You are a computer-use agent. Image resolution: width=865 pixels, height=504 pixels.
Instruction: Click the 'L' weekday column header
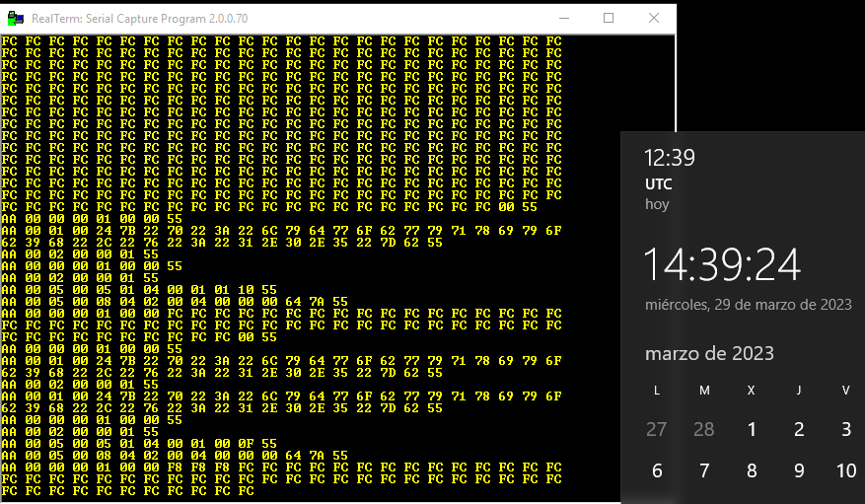[657, 391]
